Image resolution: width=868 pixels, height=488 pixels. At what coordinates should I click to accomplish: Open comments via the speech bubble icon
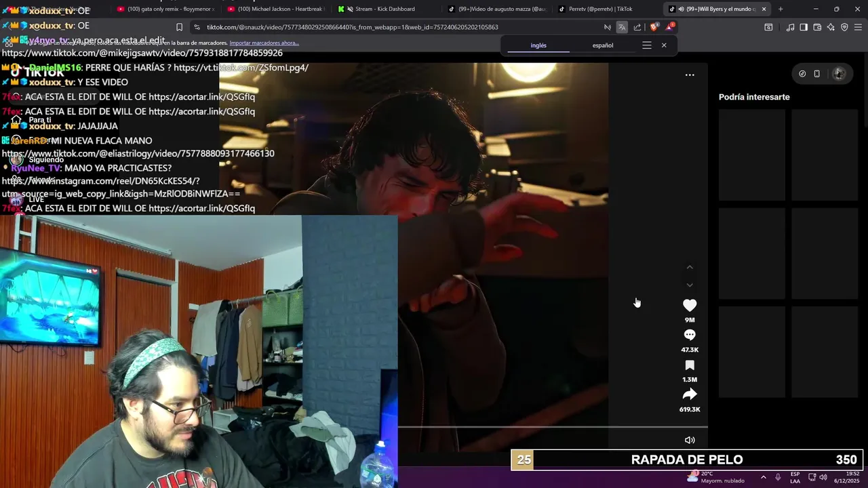690,335
